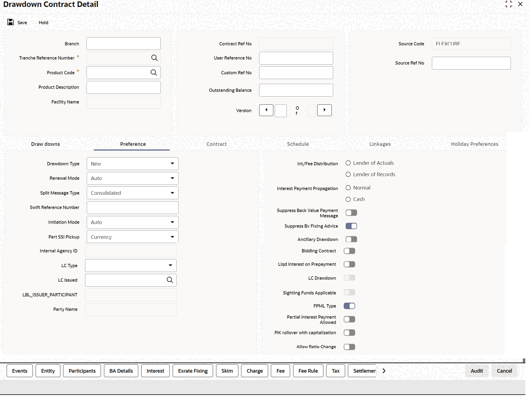Enable Ancillary Drawdown switch

tap(351, 239)
